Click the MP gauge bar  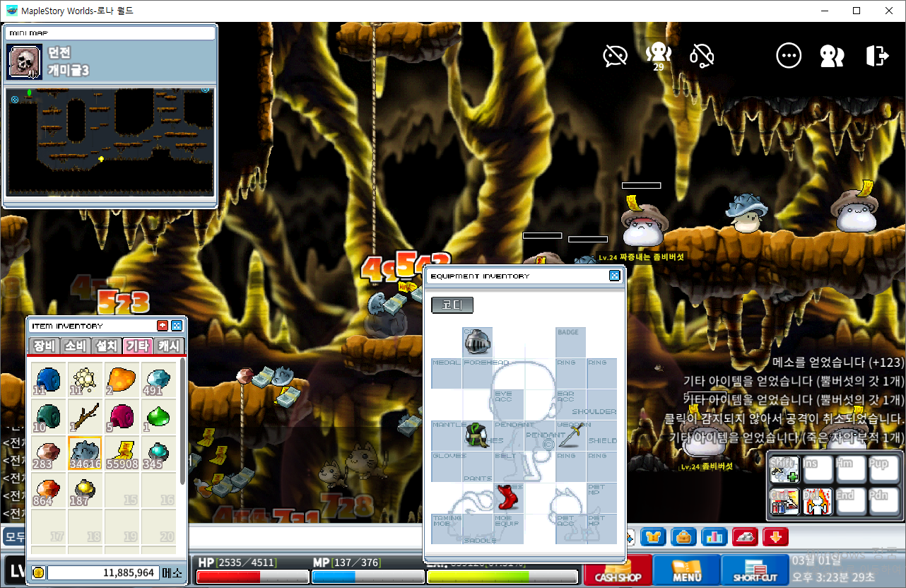[367, 577]
